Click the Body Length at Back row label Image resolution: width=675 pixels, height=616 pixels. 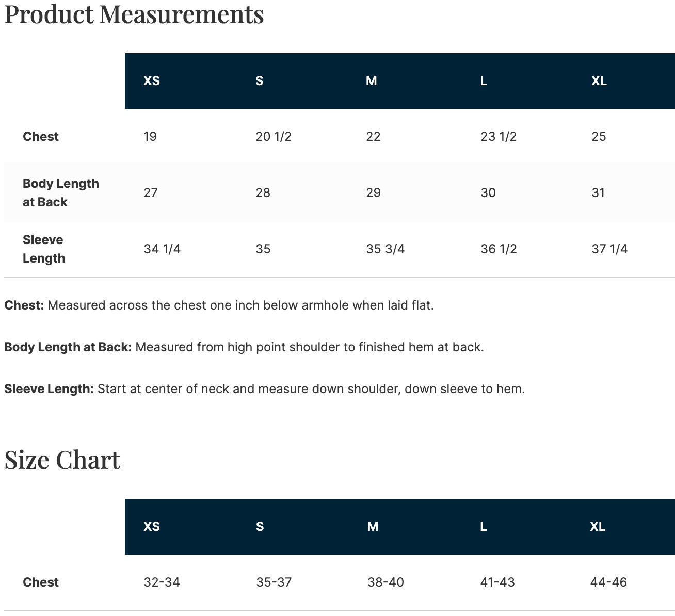pos(61,193)
